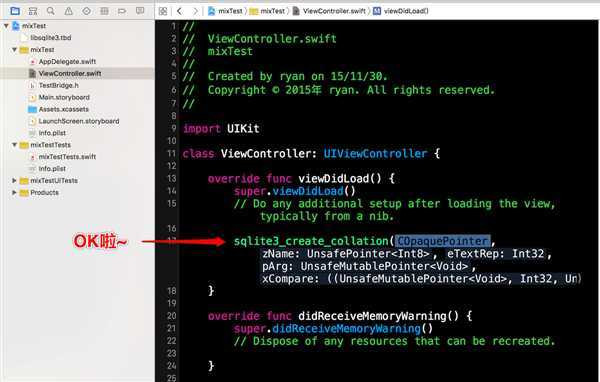Select ViewController.swift in navigator

[77, 73]
